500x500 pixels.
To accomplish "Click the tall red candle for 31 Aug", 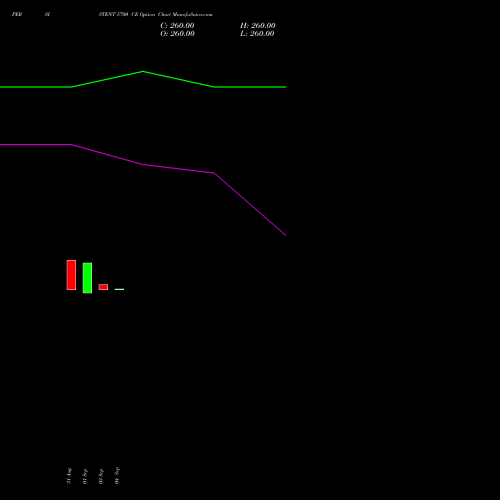I will click(71, 275).
